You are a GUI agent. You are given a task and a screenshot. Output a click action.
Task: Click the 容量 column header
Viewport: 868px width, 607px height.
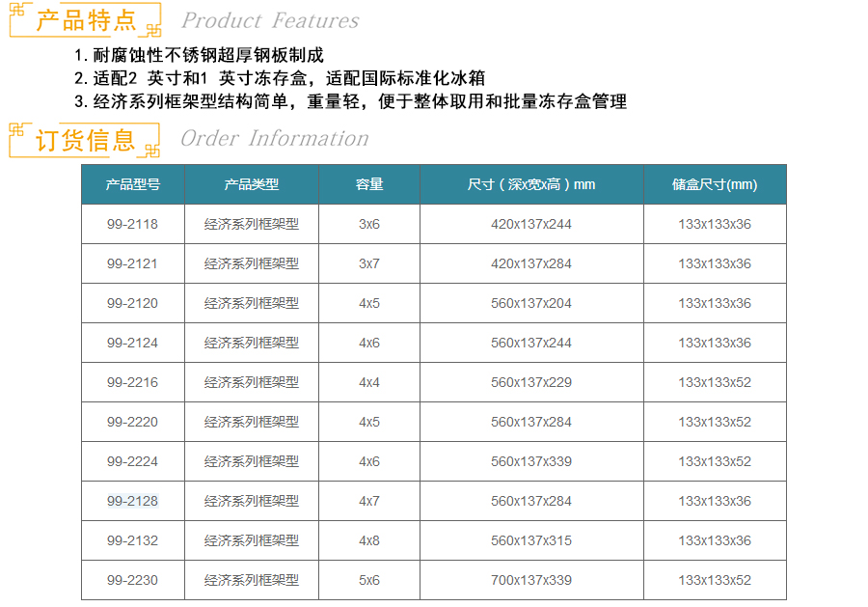point(369,184)
